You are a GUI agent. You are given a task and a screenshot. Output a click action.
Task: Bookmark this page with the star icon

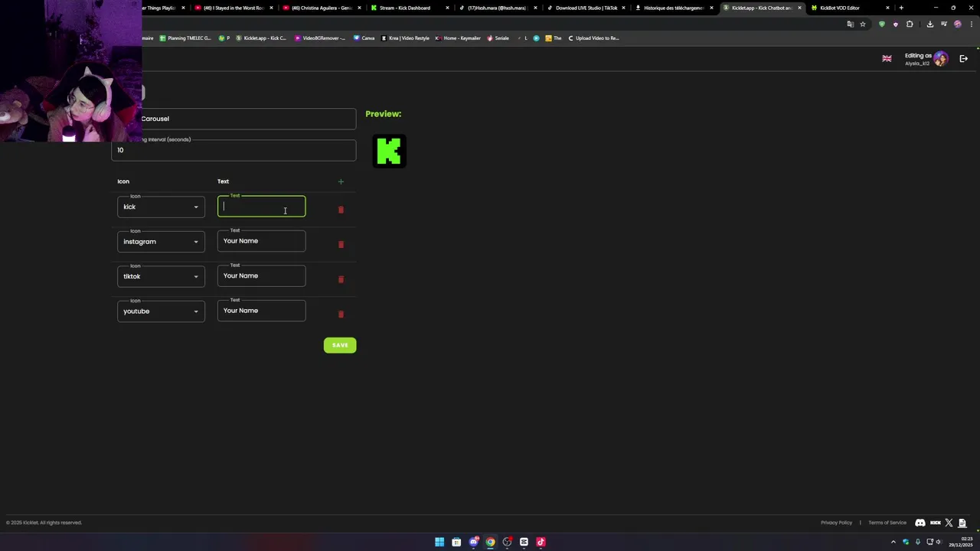(863, 24)
